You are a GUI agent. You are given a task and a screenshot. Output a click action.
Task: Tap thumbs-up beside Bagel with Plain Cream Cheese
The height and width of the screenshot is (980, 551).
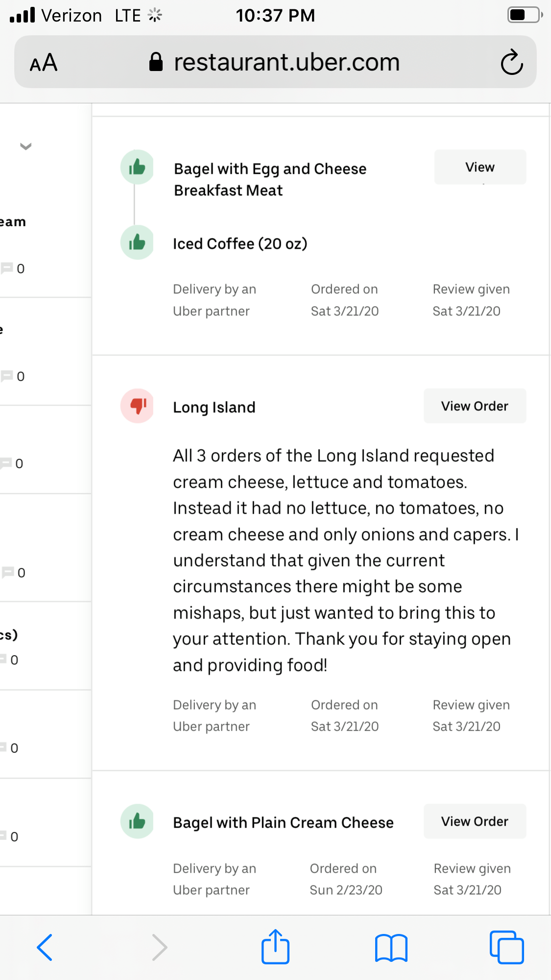137,821
